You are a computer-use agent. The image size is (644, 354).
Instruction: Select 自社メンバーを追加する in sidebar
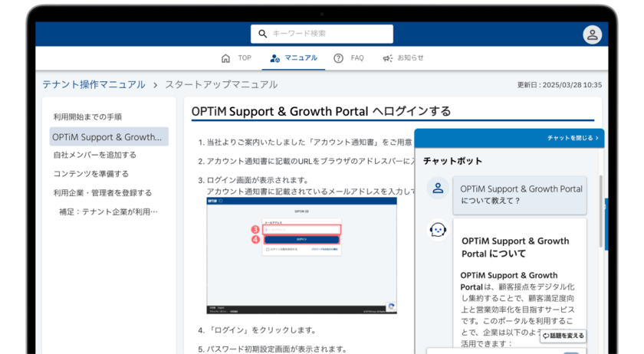pyautogui.click(x=94, y=155)
